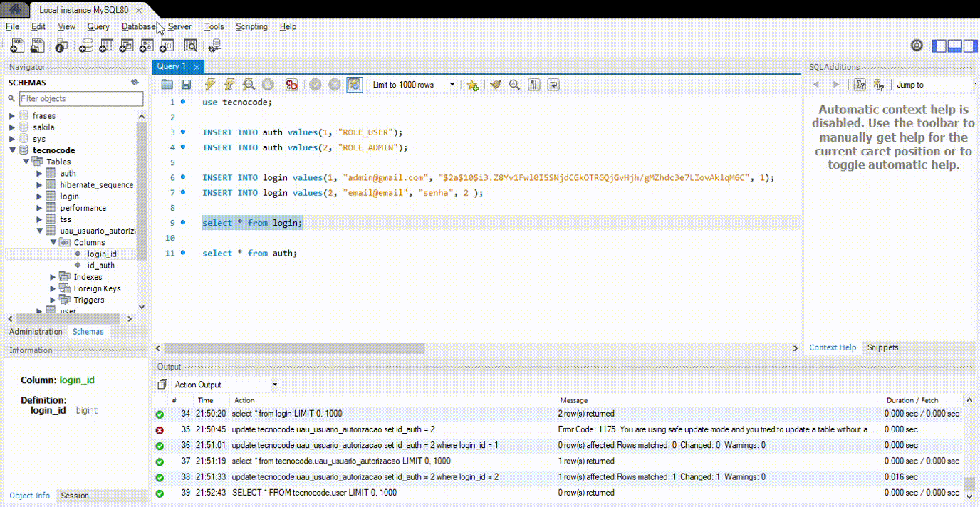The width and height of the screenshot is (980, 507).
Task: Save snippet with star icon
Action: [x=472, y=85]
